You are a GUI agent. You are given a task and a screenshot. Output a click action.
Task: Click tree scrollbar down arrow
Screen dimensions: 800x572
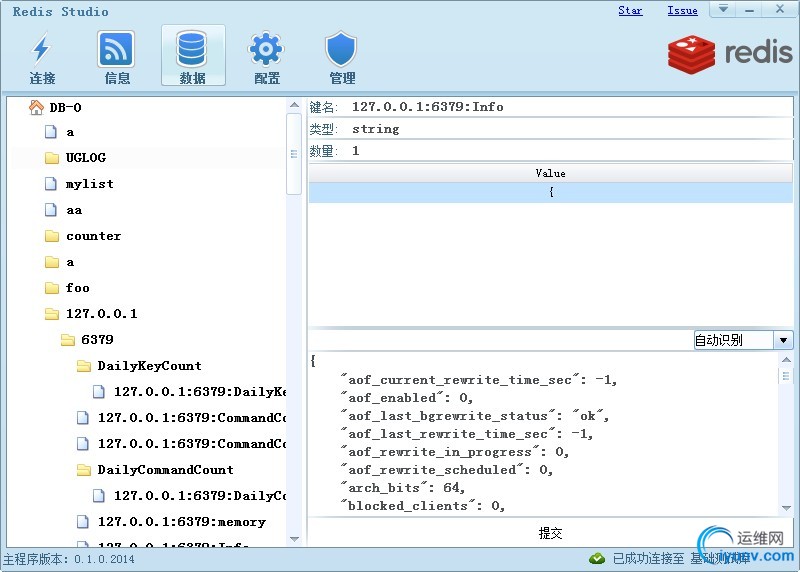(x=294, y=539)
